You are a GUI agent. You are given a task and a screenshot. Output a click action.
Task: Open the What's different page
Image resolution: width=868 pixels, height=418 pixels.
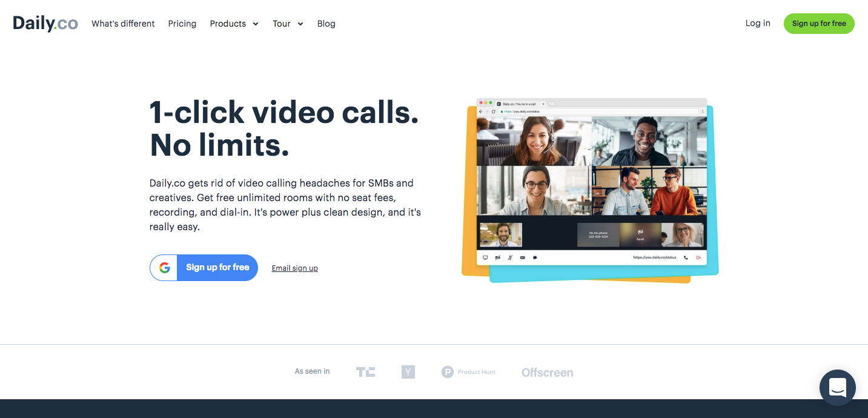coord(123,24)
